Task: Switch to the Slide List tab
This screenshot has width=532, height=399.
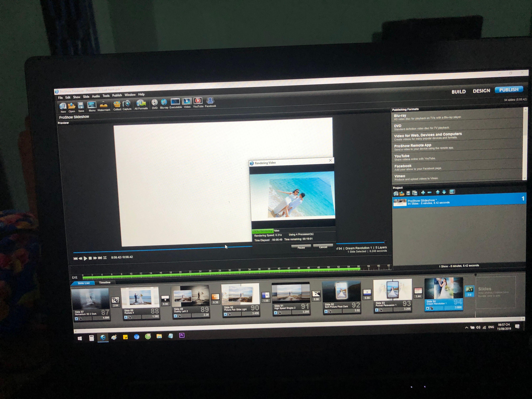Action: pos(84,283)
